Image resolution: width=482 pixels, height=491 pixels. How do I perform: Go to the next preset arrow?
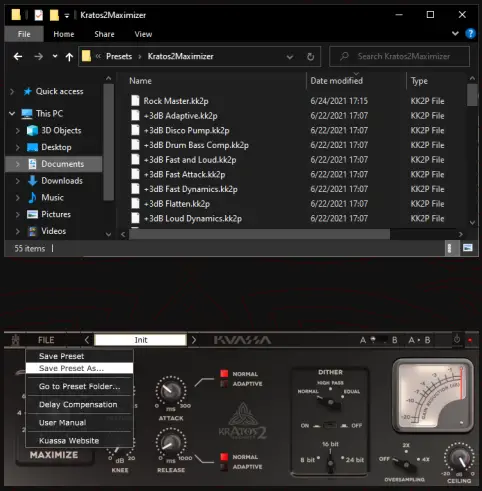pos(194,340)
